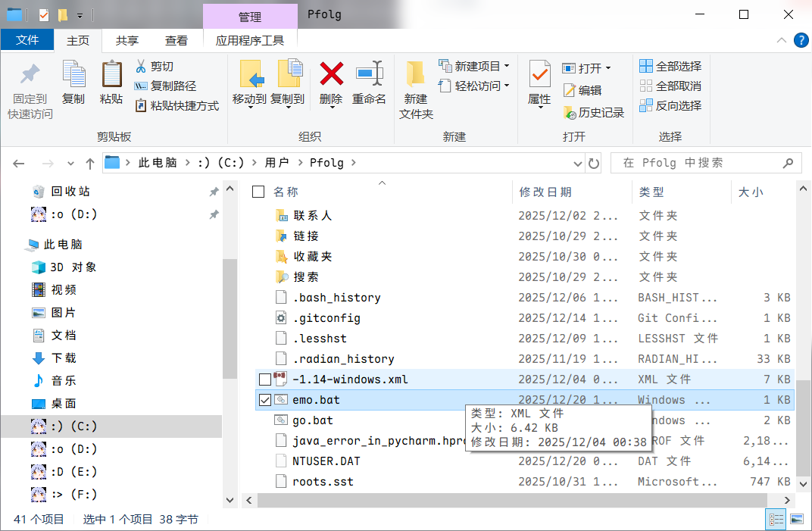Check the select-all checkbox above 名称 column
The width and height of the screenshot is (812, 531).
tap(258, 192)
